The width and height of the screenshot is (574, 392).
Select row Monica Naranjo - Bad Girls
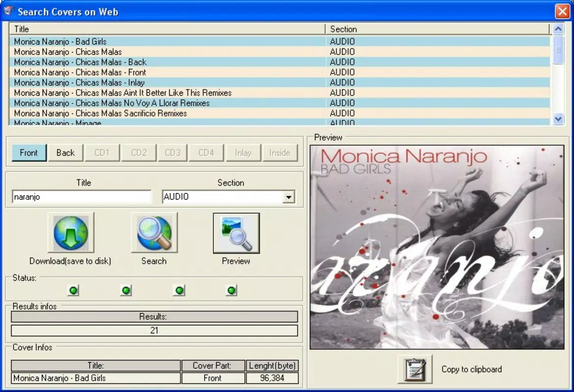pyautogui.click(x=280, y=41)
